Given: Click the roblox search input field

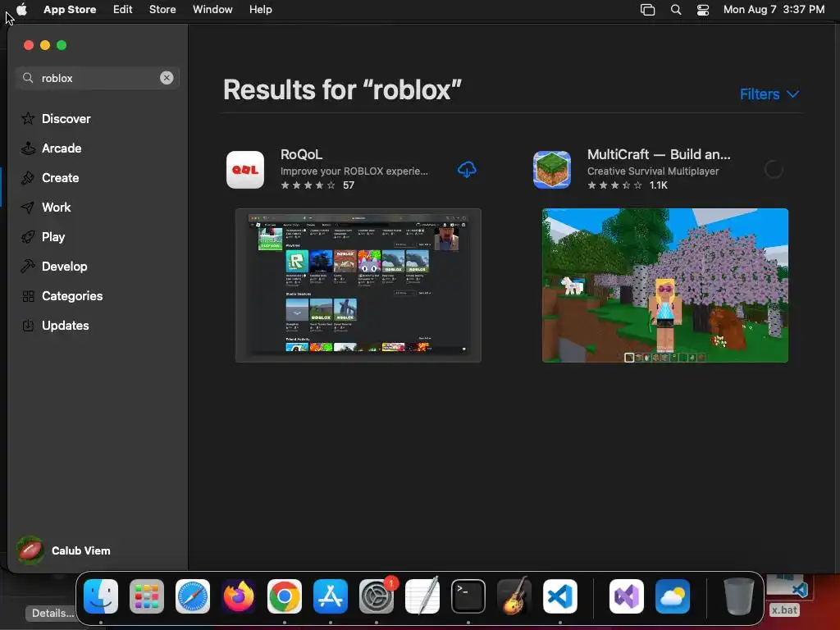Looking at the screenshot, I should [98, 78].
